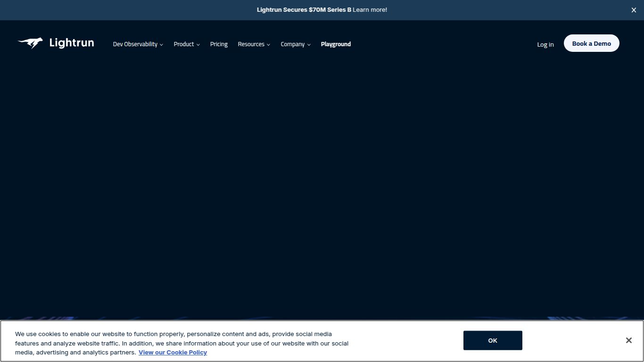Click the chevron beside Product

click(x=198, y=44)
